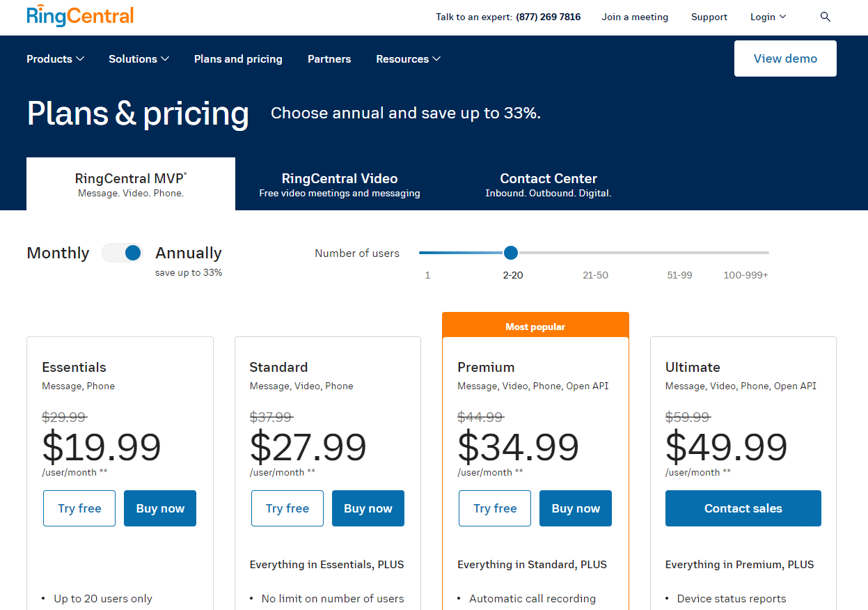Open the Solutions dropdown menu
The width and height of the screenshot is (868, 610).
pyautogui.click(x=139, y=59)
